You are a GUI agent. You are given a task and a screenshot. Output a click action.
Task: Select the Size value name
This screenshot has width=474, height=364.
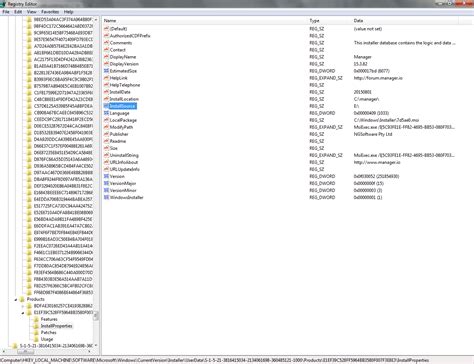[x=114, y=148]
